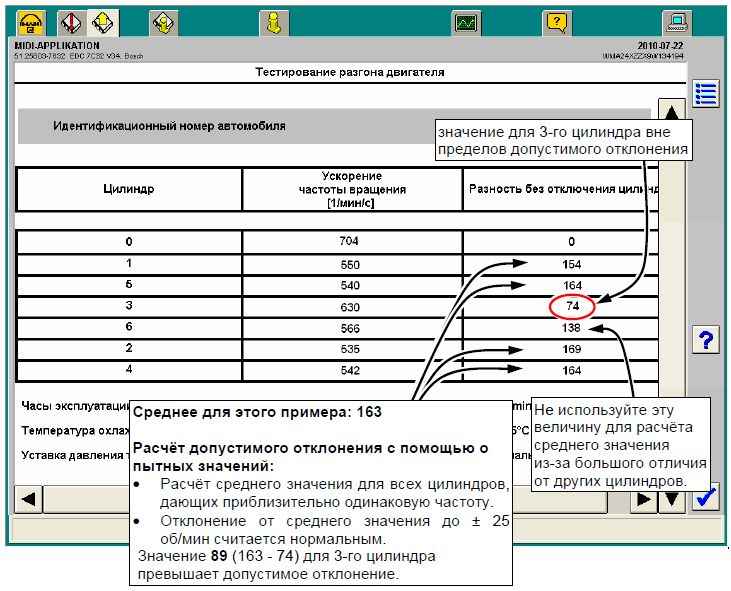This screenshot has width=731, height=591.
Task: Open the blue list icon on right sidebar
Action: 706,94
